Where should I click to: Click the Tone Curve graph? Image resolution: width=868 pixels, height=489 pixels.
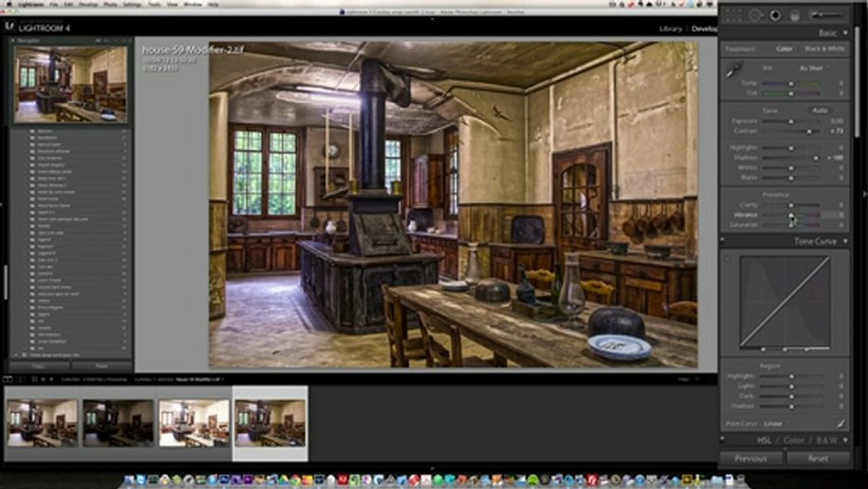click(x=785, y=302)
